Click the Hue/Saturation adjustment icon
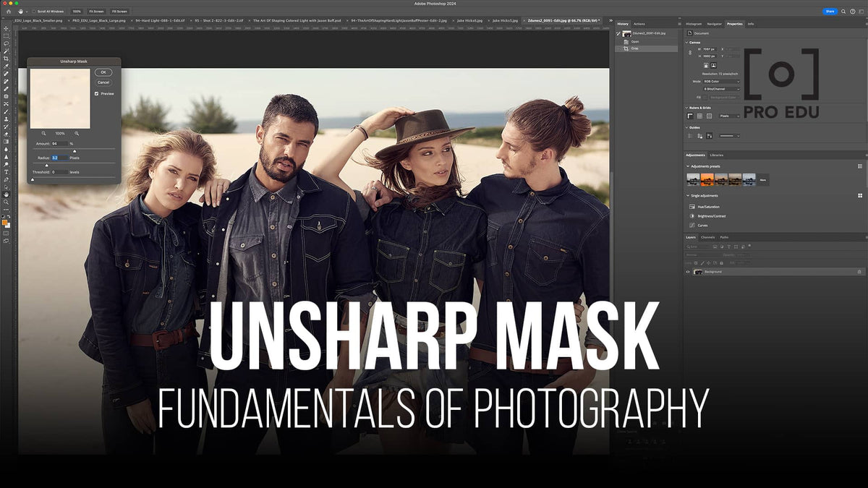 [x=691, y=207]
